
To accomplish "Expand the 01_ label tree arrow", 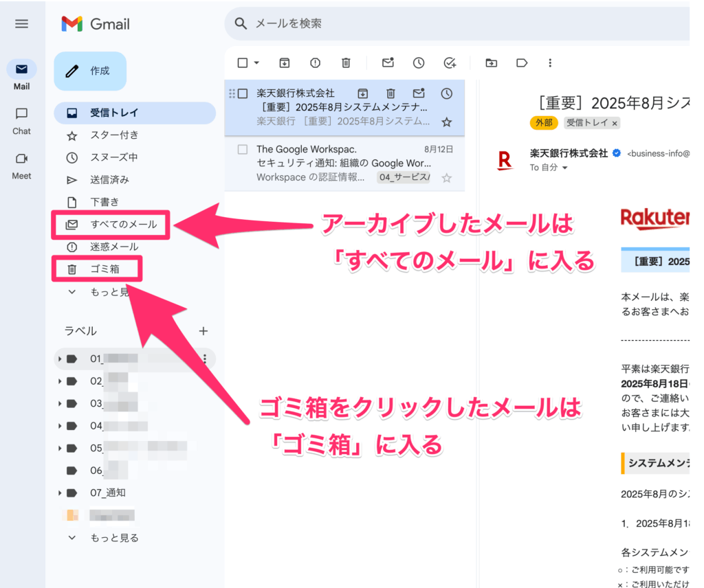I will click(x=60, y=359).
